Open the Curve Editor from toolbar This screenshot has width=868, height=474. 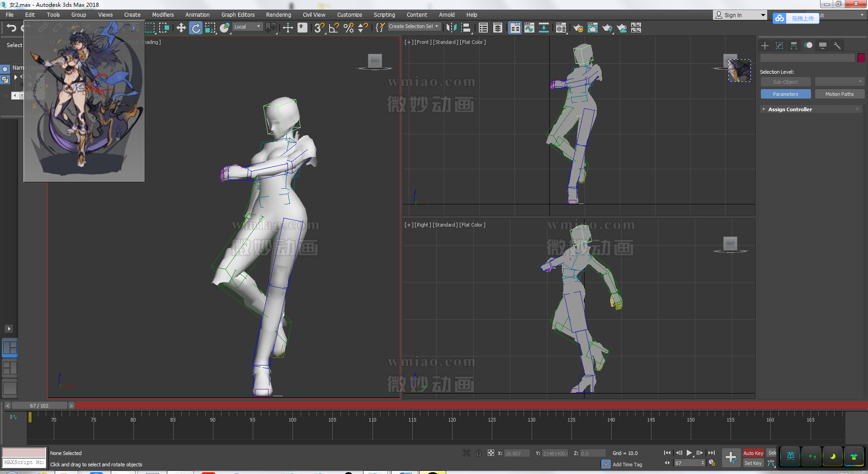pos(529,28)
